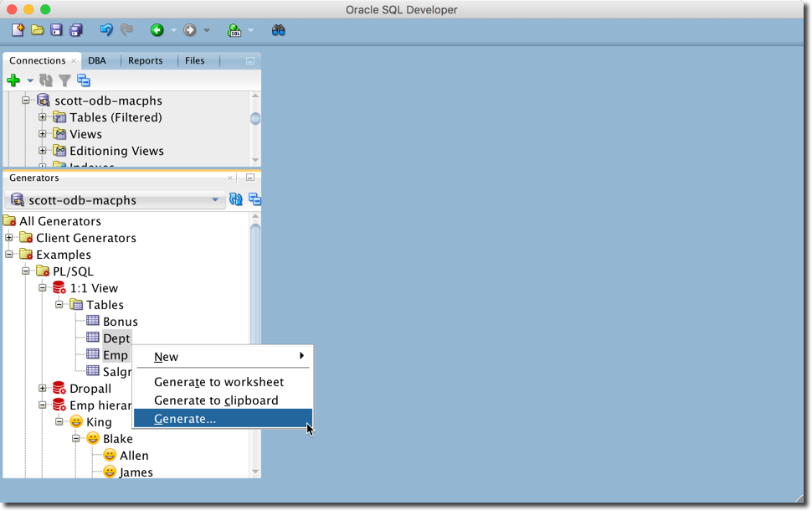Click the Save All toolbar icon
The image size is (812, 511).
click(x=76, y=30)
